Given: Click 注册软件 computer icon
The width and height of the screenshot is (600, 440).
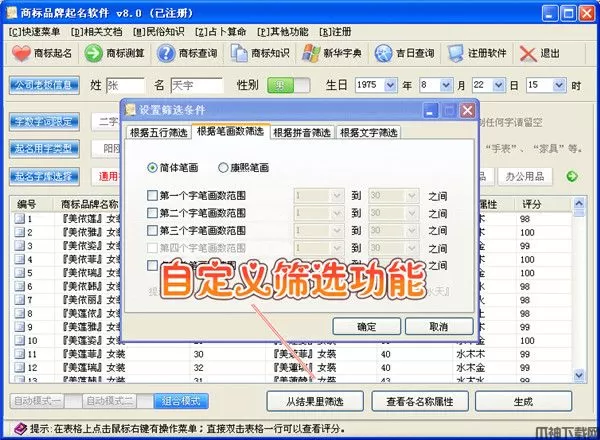Looking at the screenshot, I should pyautogui.click(x=456, y=53).
